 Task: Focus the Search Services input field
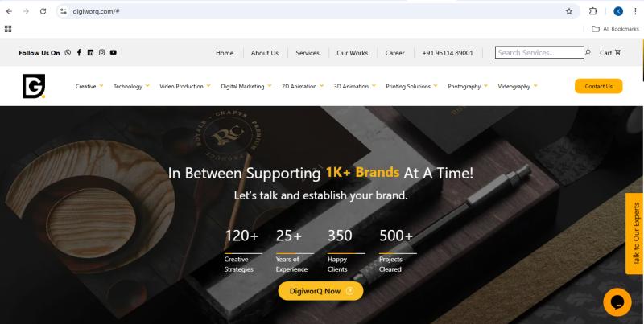tap(539, 52)
